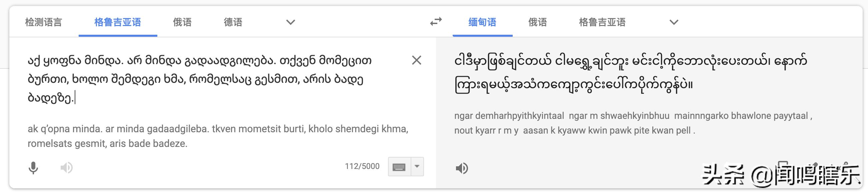Open the on-screen keyboard icon
This screenshot has width=868, height=193.
pyautogui.click(x=399, y=166)
